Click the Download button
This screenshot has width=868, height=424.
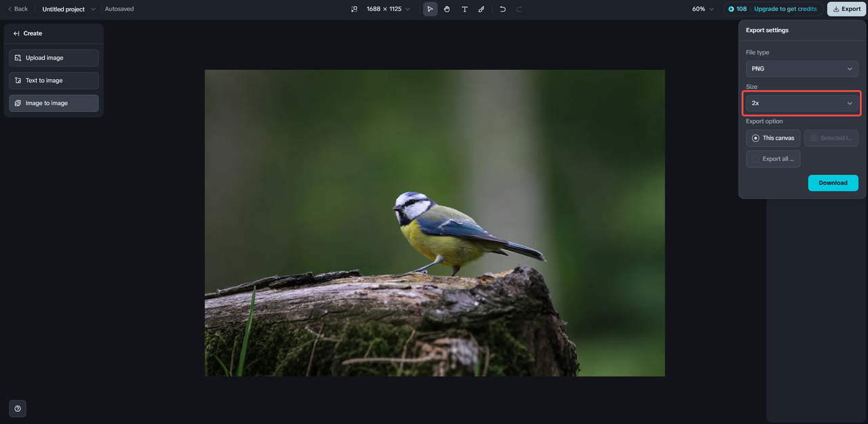pos(833,182)
